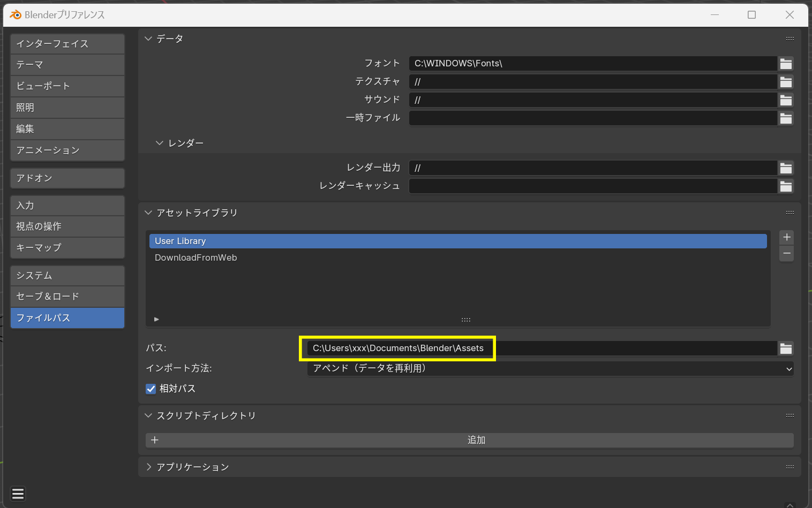Add a new asset library with plus icon
Screen dimensions: 812x508
[786, 237]
